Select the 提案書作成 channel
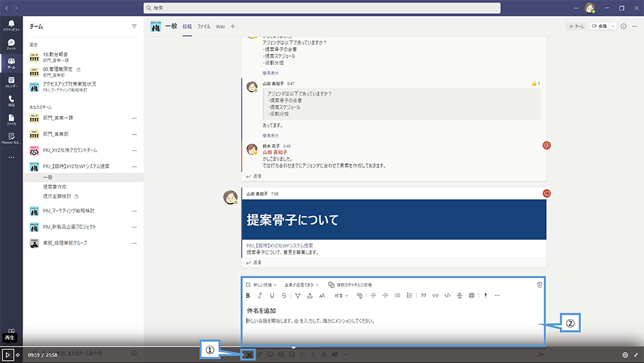Screen dimensions: 644x363 [x=55, y=186]
